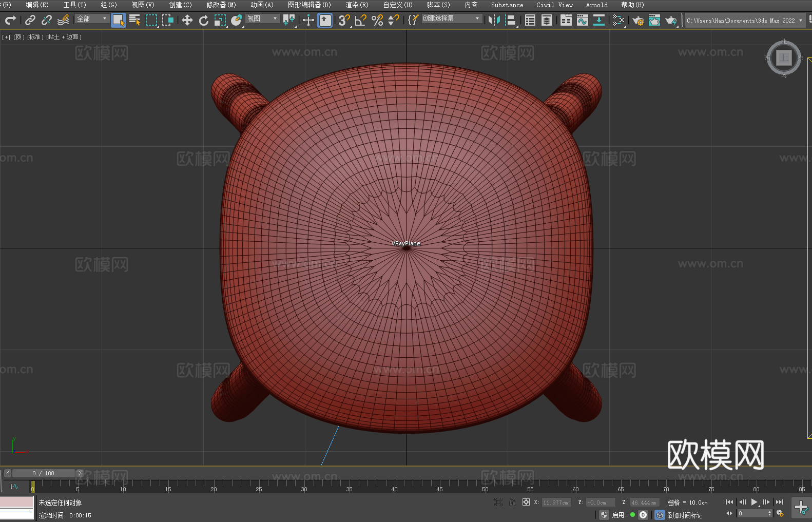
Task: Select the Move tool
Action: click(x=187, y=20)
